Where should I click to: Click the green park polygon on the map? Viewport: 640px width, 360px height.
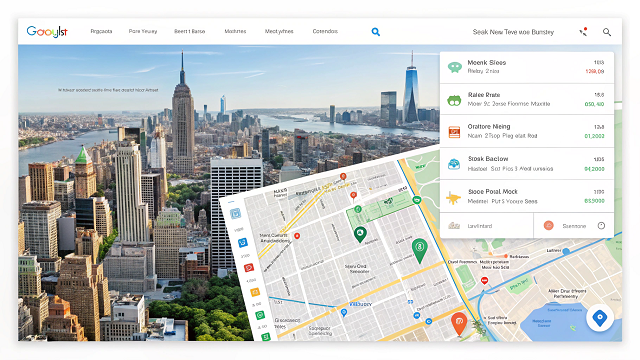coord(379,207)
